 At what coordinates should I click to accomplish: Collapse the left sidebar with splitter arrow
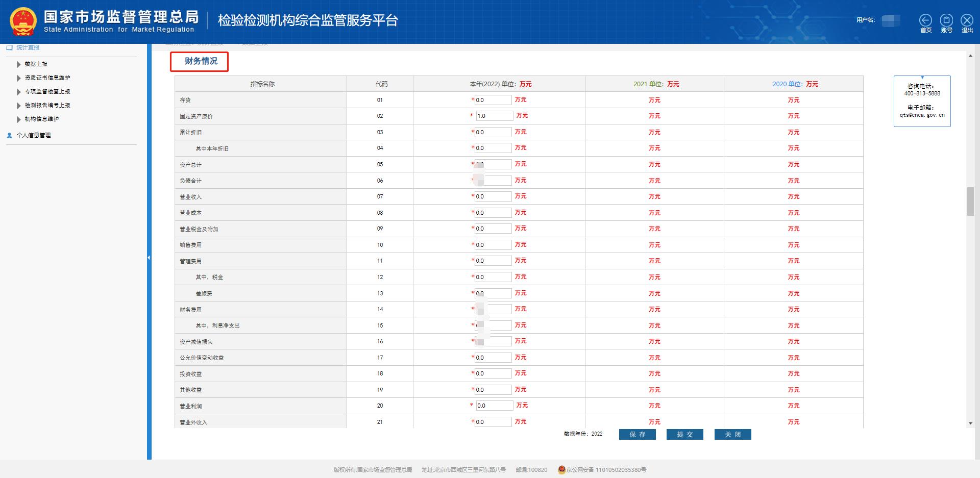[x=149, y=258]
